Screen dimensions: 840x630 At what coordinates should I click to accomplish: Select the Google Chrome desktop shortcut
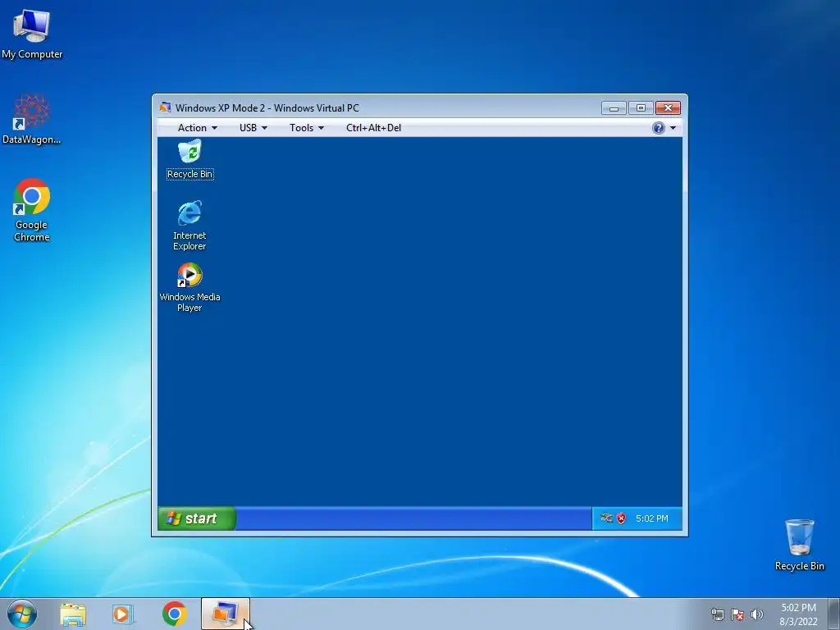tap(32, 209)
